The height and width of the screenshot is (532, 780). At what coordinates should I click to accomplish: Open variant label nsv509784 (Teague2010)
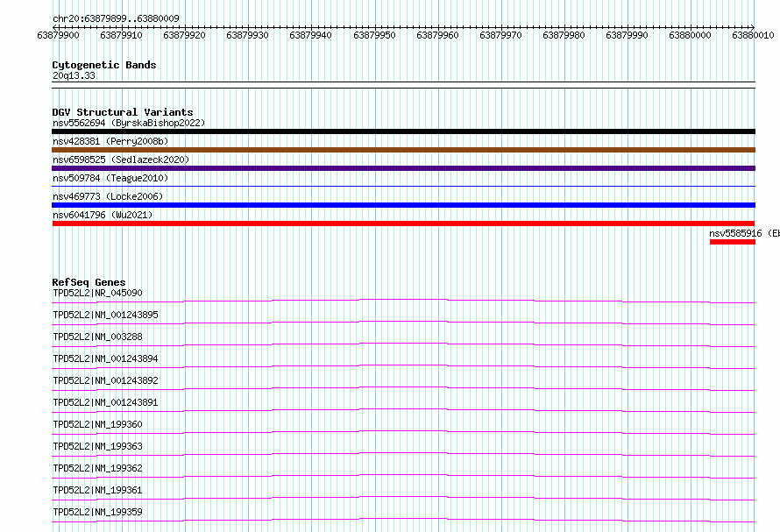110,178
